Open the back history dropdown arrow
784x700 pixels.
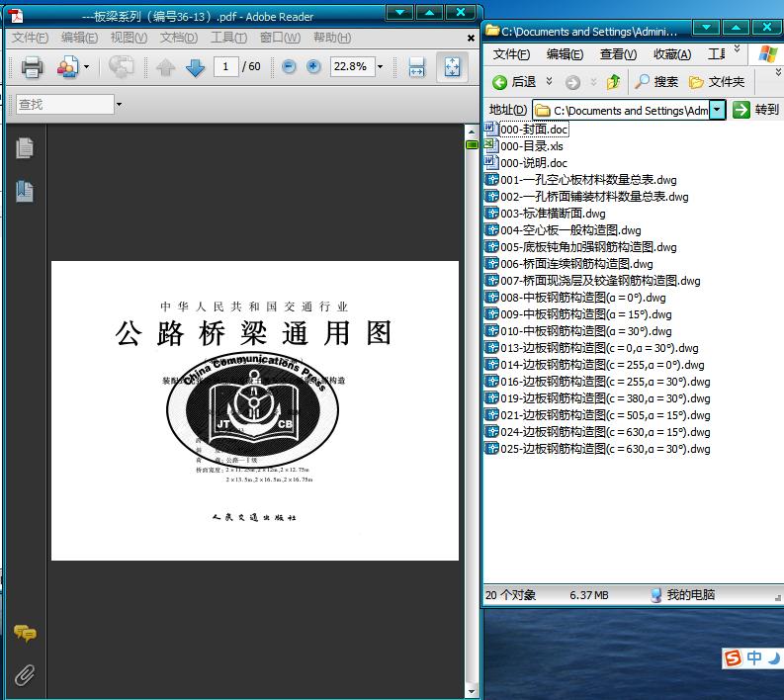coord(549,81)
